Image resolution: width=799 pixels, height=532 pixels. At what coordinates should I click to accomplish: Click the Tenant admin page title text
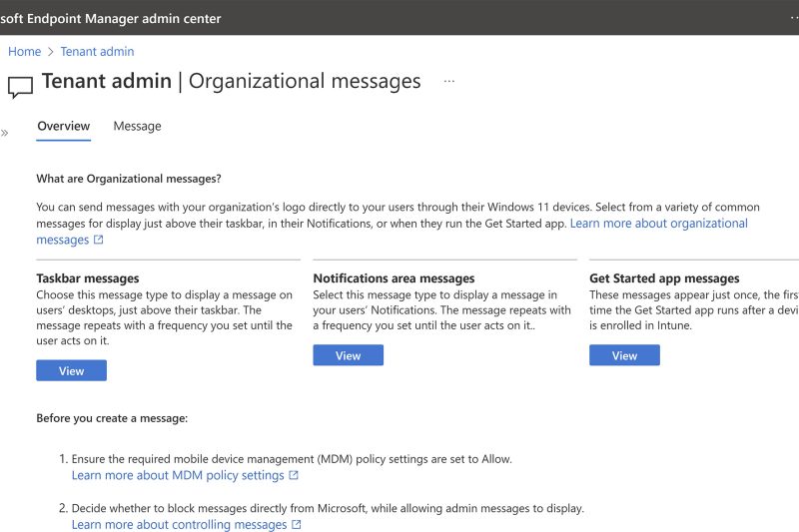107,81
